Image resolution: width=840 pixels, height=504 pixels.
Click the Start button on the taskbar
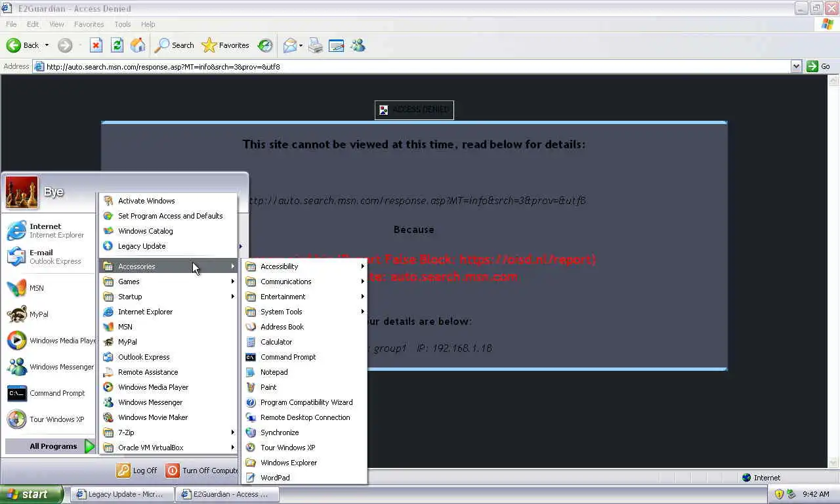pos(31,494)
